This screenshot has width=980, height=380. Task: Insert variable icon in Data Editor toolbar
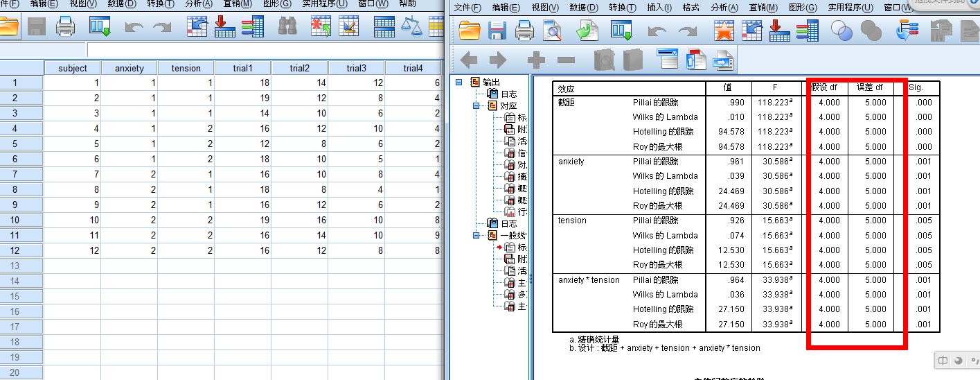(x=348, y=28)
